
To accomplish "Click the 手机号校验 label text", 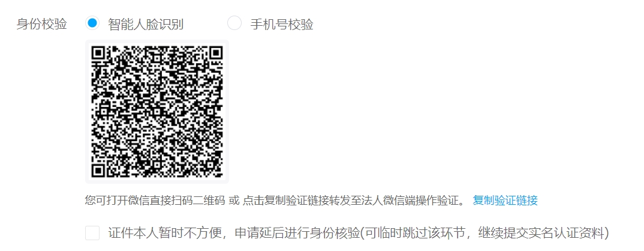I will [x=282, y=24].
